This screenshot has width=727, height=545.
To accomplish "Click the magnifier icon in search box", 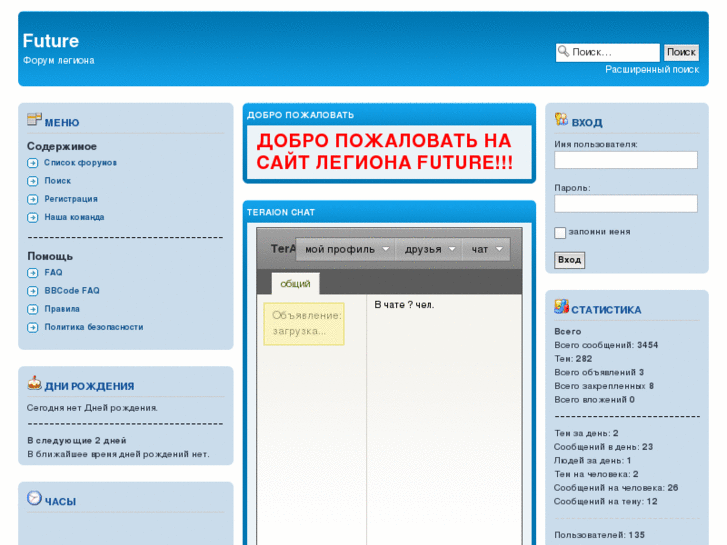I will pos(563,51).
